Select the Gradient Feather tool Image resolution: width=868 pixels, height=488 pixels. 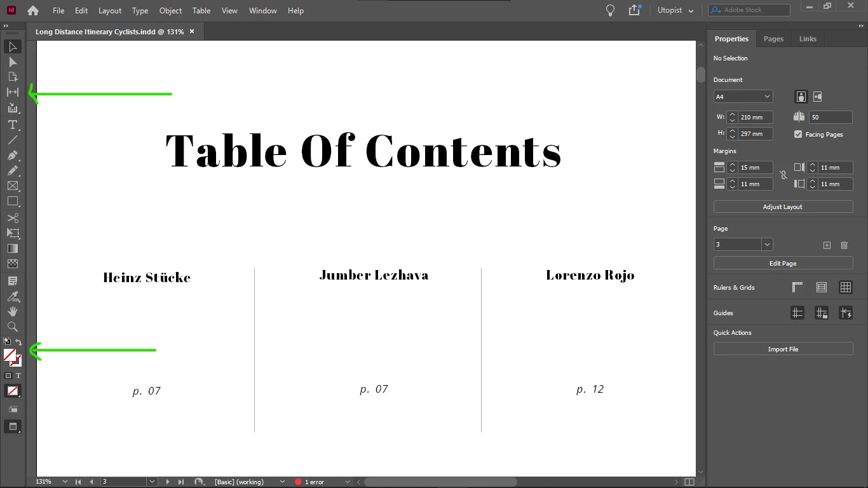[x=13, y=264]
